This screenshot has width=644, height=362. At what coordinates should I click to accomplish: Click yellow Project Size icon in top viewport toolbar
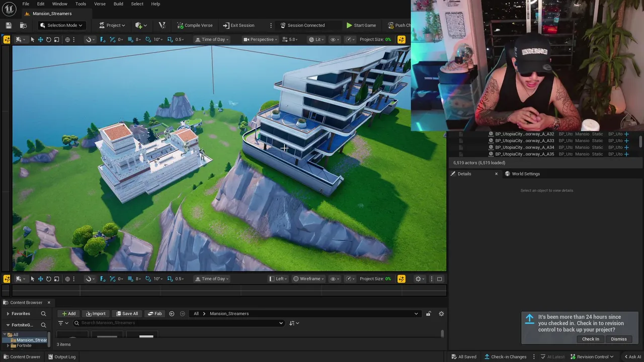(x=401, y=39)
